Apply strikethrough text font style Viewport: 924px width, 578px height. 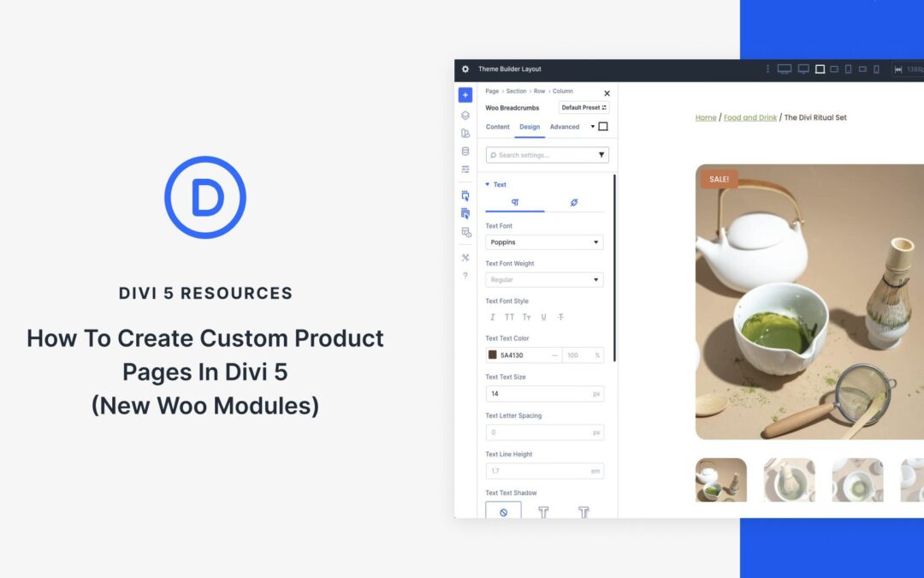click(560, 316)
